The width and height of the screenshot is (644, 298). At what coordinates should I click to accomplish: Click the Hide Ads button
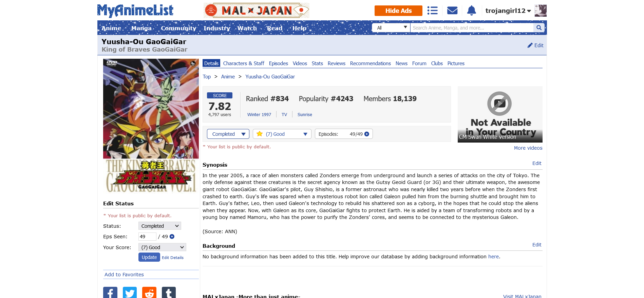(x=398, y=11)
